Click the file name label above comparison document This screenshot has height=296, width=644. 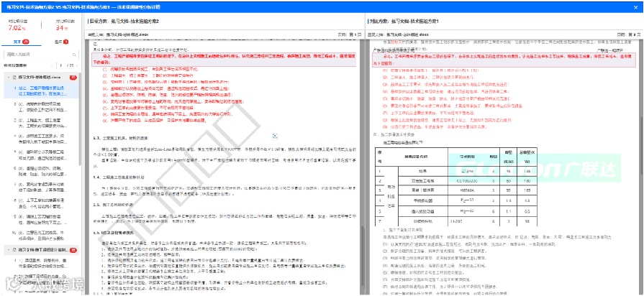tap(398, 35)
